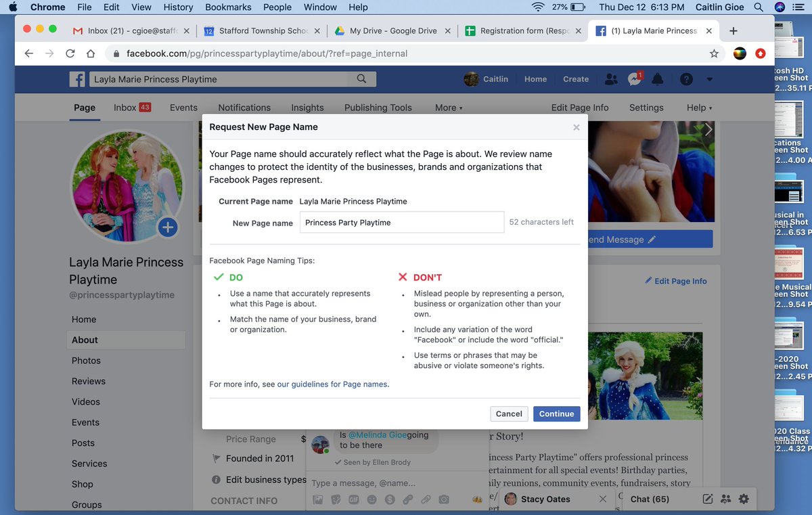The image size is (812, 515).
Task: Create new group icon in Chat bar
Action: (x=725, y=499)
